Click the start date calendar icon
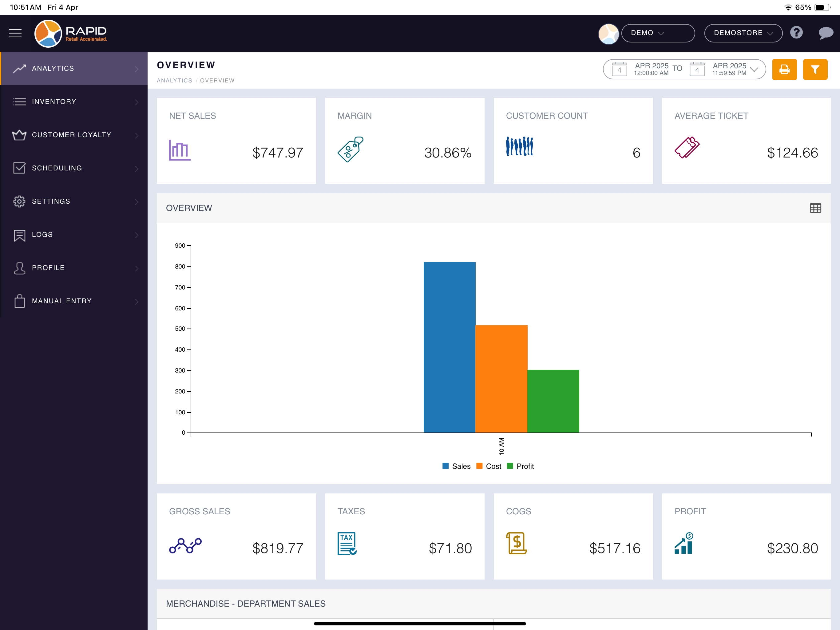 [x=619, y=69]
